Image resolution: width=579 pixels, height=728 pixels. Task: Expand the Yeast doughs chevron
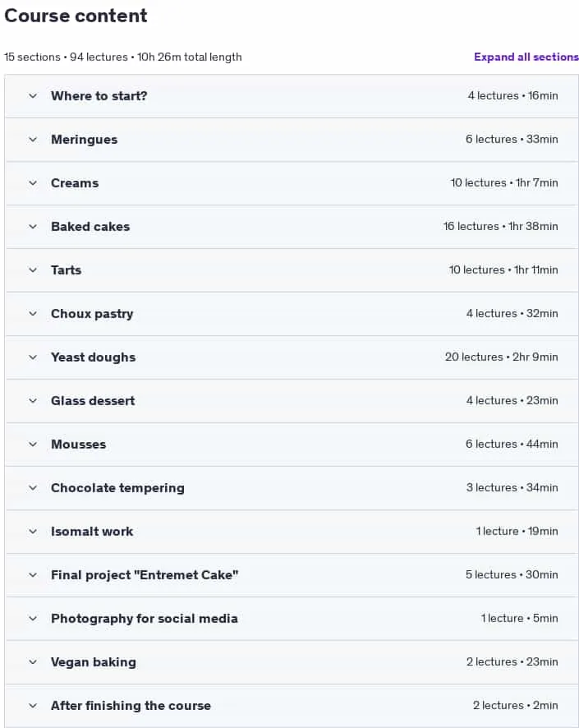point(33,357)
